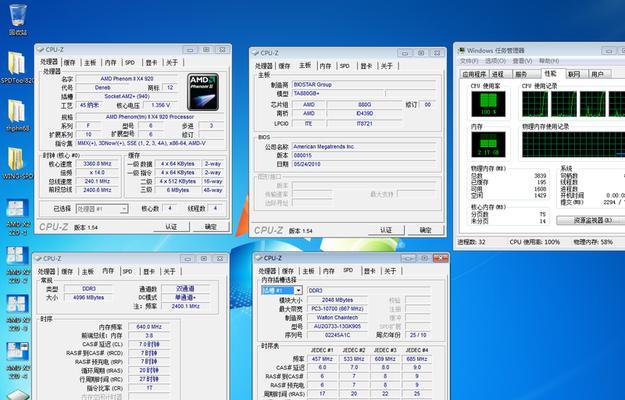
Task: Switch to 应用程序 tab in Task Manager
Action: pos(475,74)
